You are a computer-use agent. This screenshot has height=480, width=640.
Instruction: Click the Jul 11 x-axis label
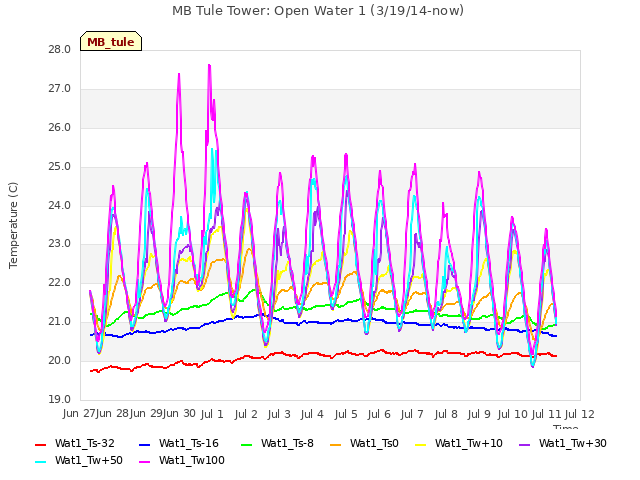[x=546, y=414]
